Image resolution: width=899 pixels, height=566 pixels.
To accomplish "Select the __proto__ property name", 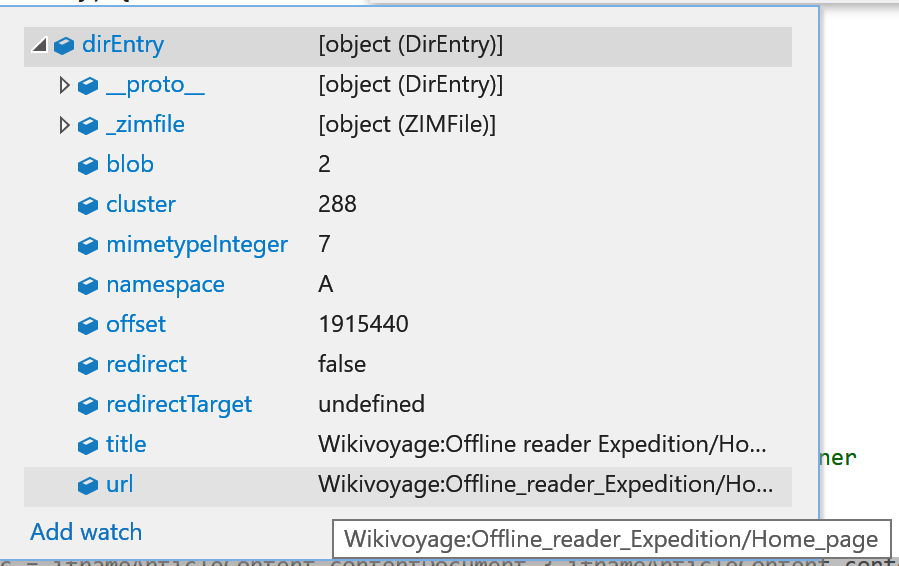I will click(x=155, y=85).
